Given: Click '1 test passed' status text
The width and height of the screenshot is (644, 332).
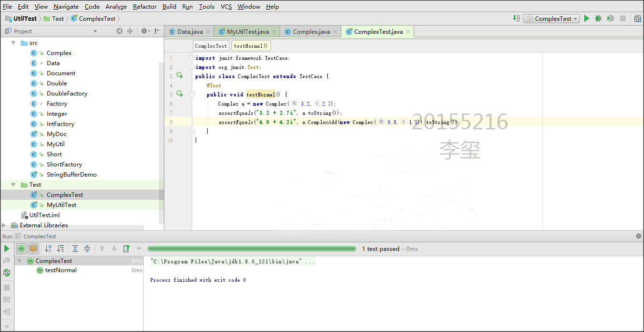Looking at the screenshot, I should (381, 249).
